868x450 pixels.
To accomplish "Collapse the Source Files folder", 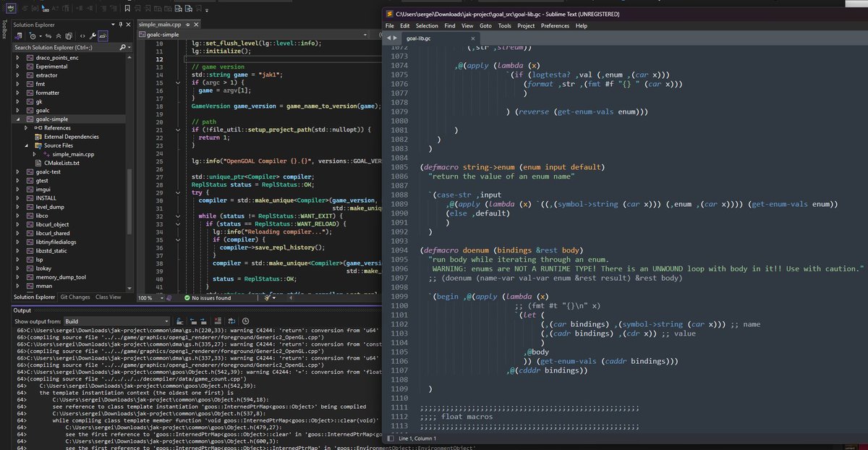I will [x=25, y=145].
